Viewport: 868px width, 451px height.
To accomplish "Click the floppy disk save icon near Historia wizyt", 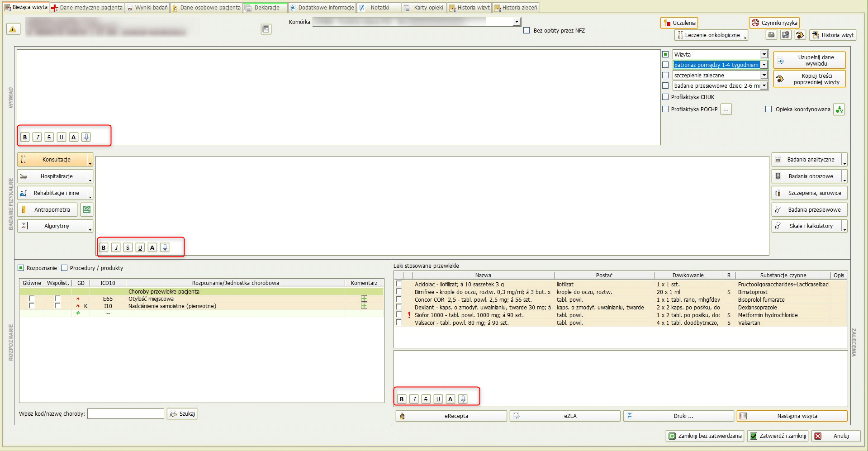I will click(x=786, y=35).
